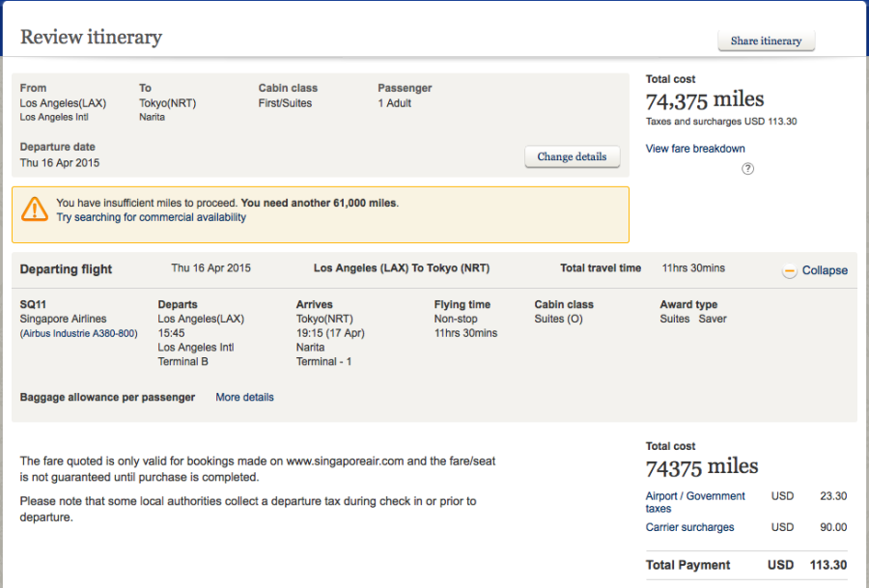This screenshot has height=588, width=869.
Task: Click the Departing flight section header
Action: point(66,269)
